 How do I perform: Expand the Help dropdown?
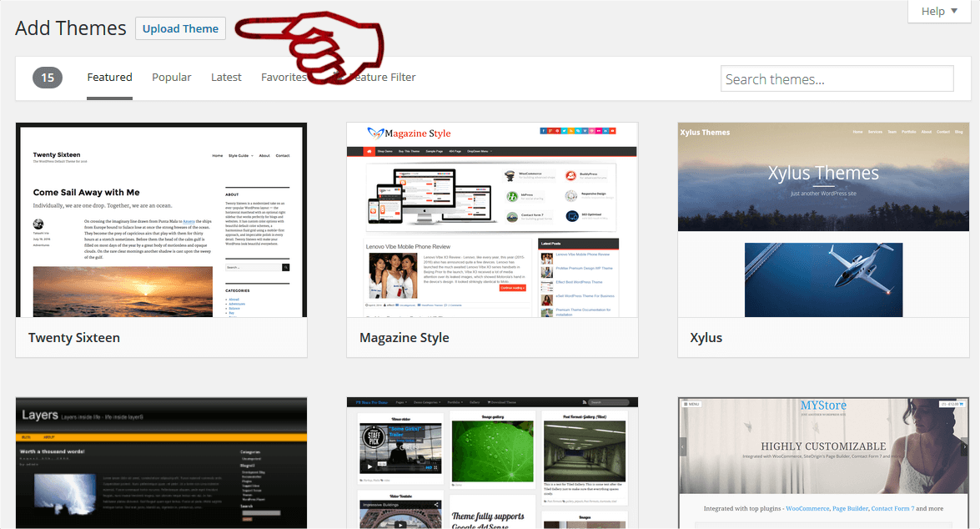pos(939,11)
